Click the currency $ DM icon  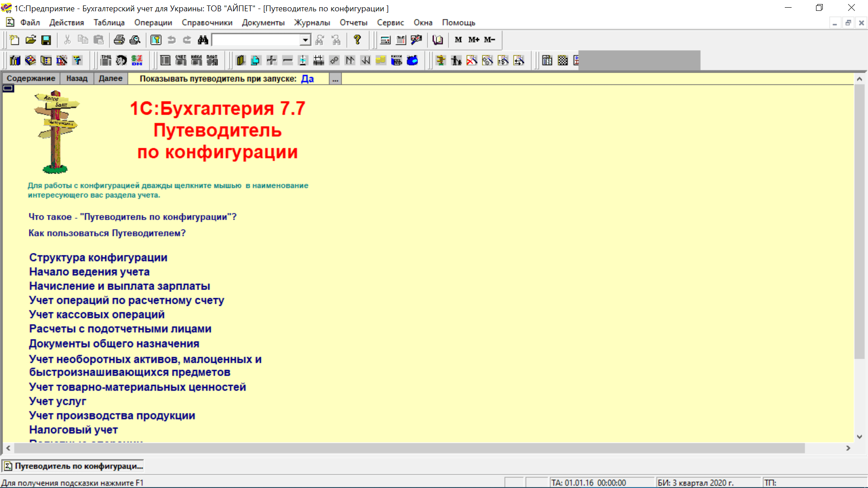tap(137, 60)
